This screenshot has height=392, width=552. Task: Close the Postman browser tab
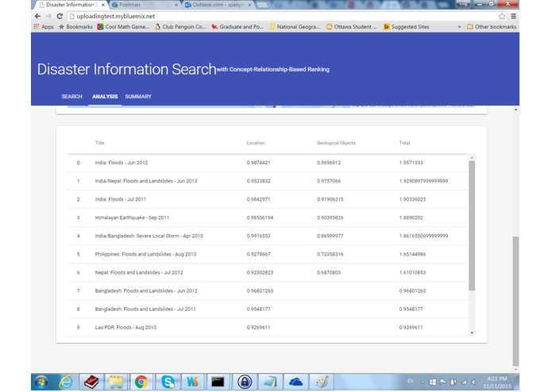[x=176, y=5]
